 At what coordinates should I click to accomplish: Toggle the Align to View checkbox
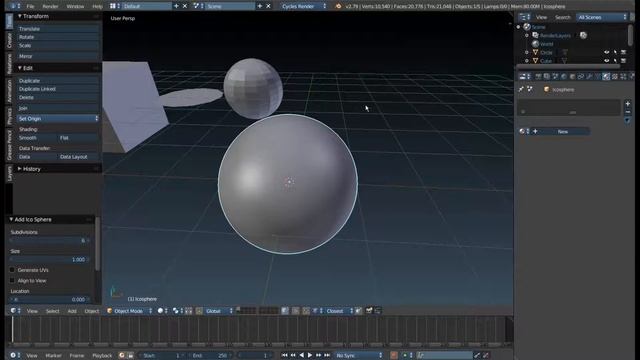click(12, 280)
